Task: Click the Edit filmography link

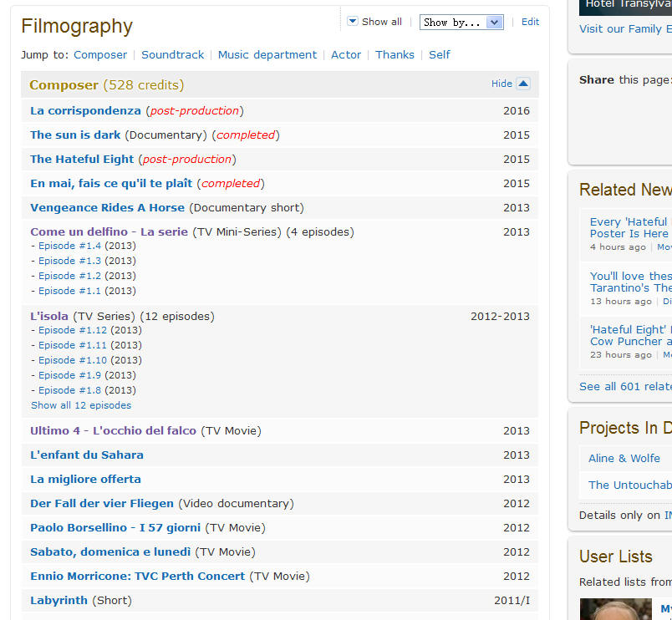Action: point(530,22)
